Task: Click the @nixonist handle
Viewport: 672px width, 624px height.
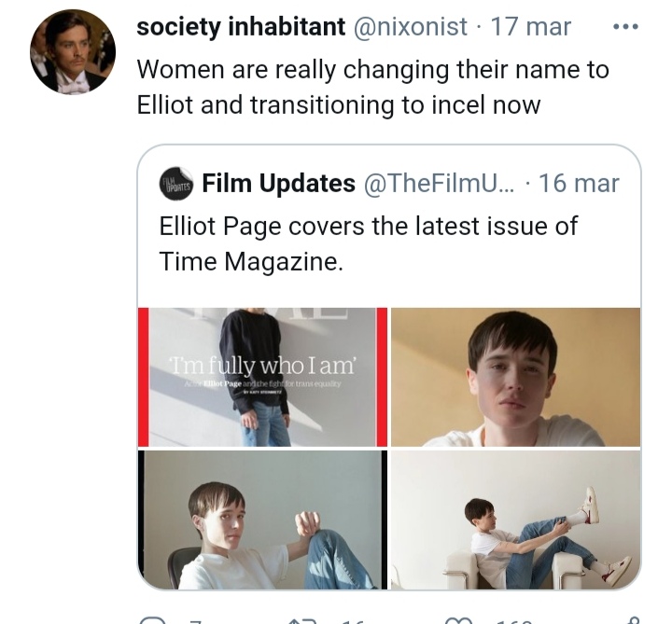Action: pyautogui.click(x=411, y=27)
